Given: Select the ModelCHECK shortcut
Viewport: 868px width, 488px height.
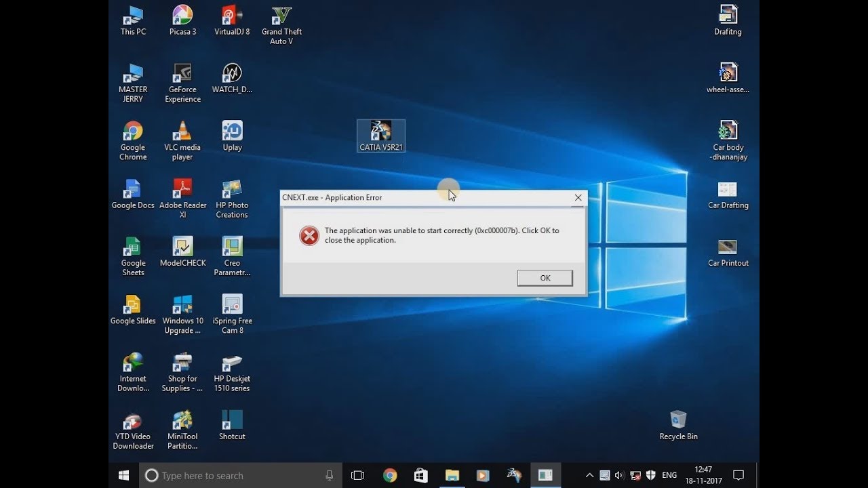Looking at the screenshot, I should click(182, 252).
